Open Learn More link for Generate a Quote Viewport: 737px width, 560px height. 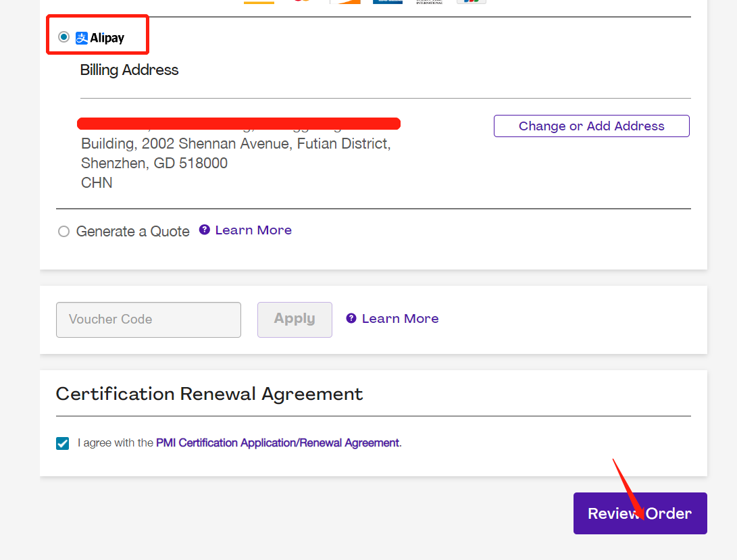pos(253,230)
